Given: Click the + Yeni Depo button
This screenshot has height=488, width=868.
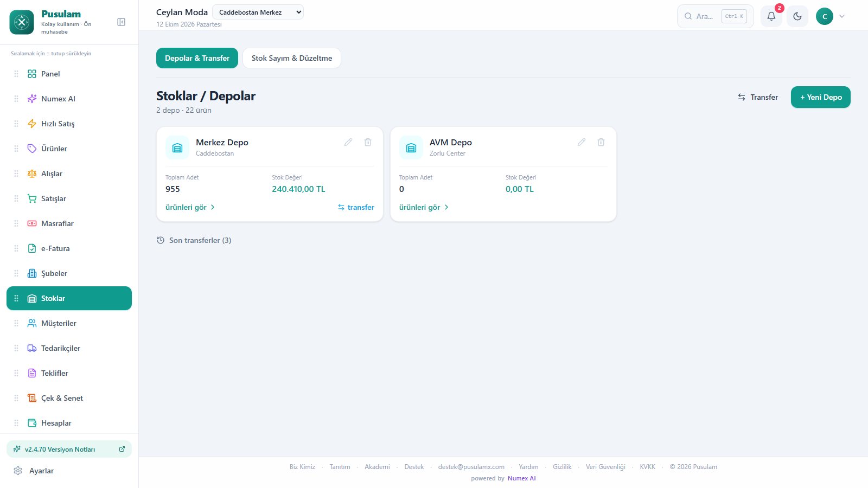Looking at the screenshot, I should coord(820,97).
